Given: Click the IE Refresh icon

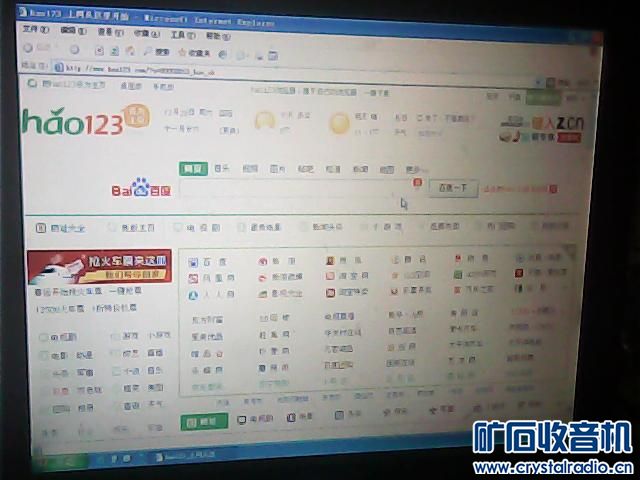Looking at the screenshot, I should (x=115, y=51).
